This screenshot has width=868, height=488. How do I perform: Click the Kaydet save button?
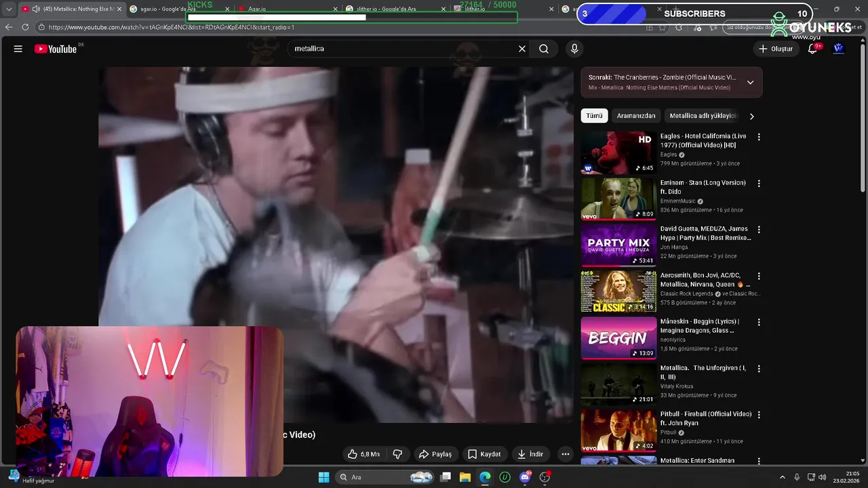[x=484, y=454]
